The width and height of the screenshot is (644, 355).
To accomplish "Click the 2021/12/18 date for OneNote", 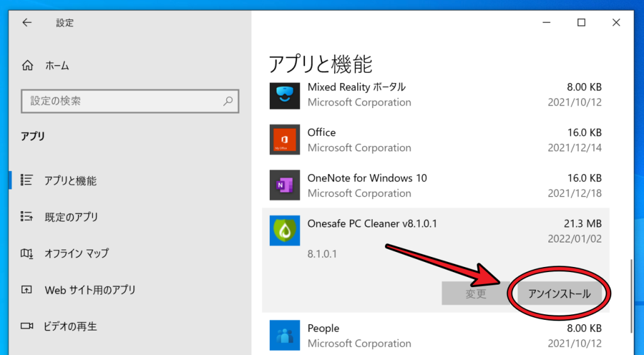I will point(575,194).
